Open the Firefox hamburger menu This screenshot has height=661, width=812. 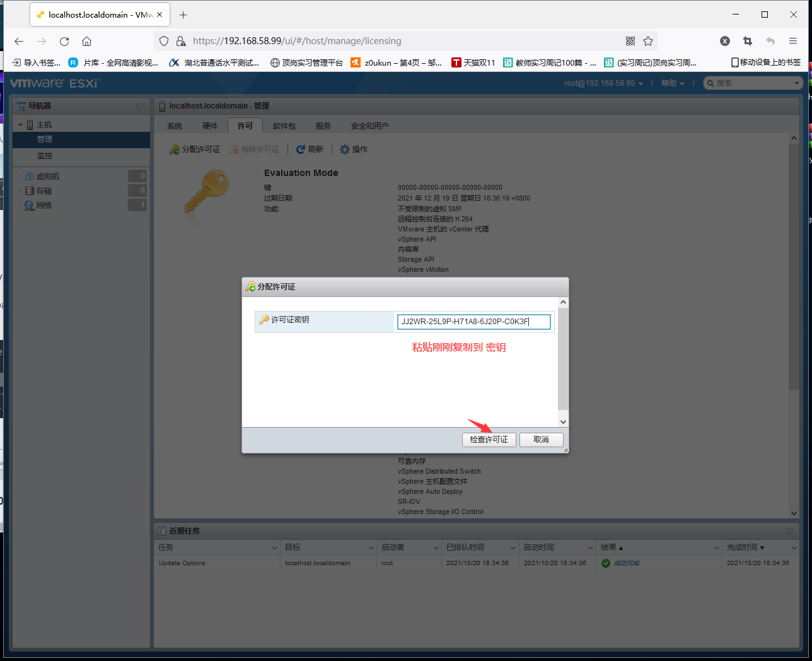793,41
